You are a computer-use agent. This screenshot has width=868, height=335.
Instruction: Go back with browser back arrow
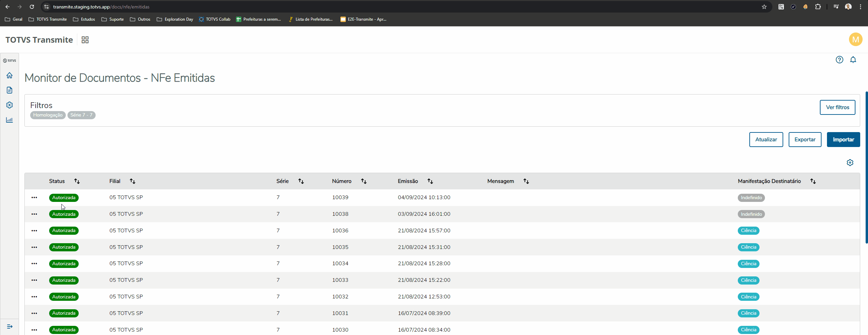click(7, 7)
